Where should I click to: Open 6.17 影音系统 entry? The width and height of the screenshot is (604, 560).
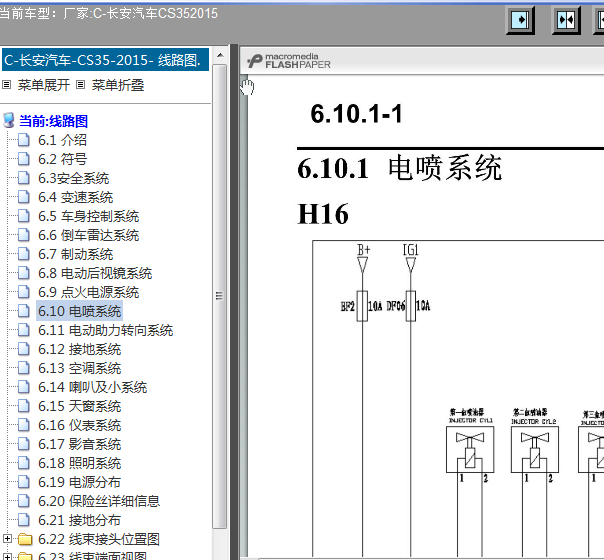click(x=79, y=444)
